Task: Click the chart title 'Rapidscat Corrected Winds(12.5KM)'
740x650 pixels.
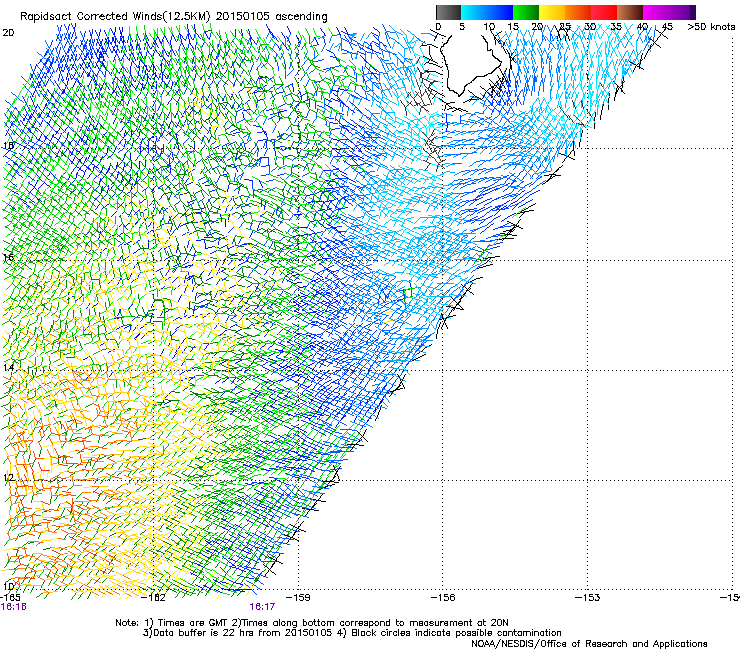Action: tap(115, 17)
